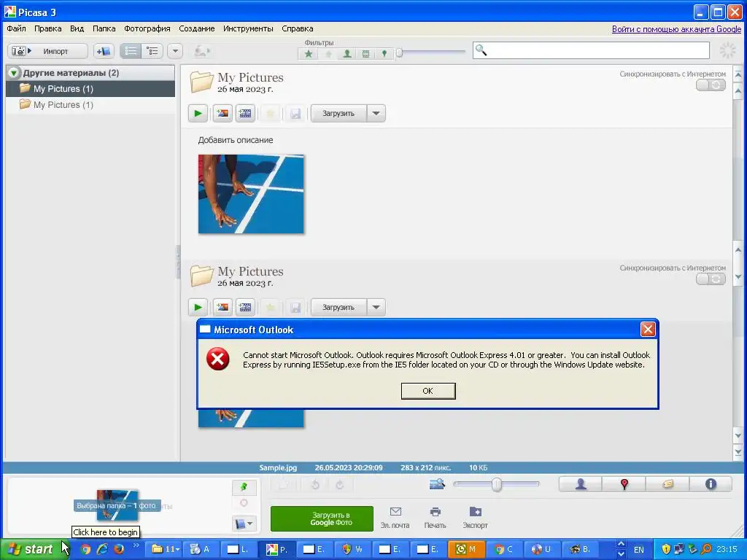
Task: Toggle the starred photos filter
Action: tap(309, 54)
